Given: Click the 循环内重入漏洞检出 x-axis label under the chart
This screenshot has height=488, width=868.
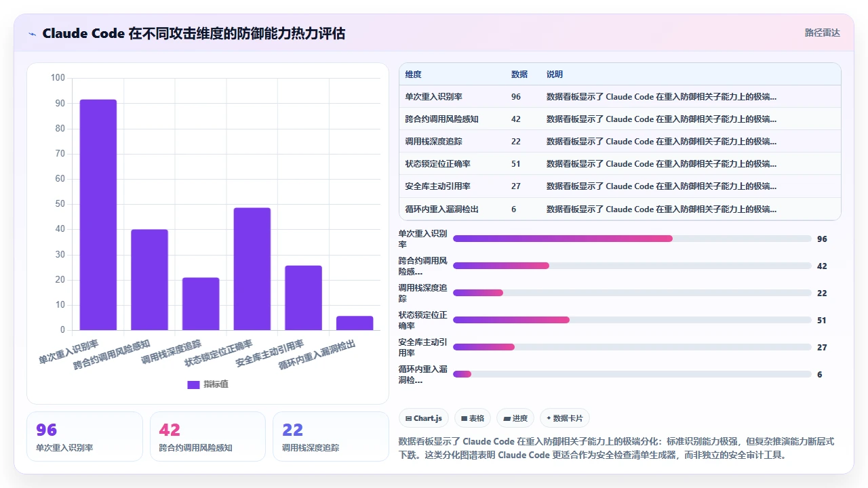Looking at the screenshot, I should point(317,355).
